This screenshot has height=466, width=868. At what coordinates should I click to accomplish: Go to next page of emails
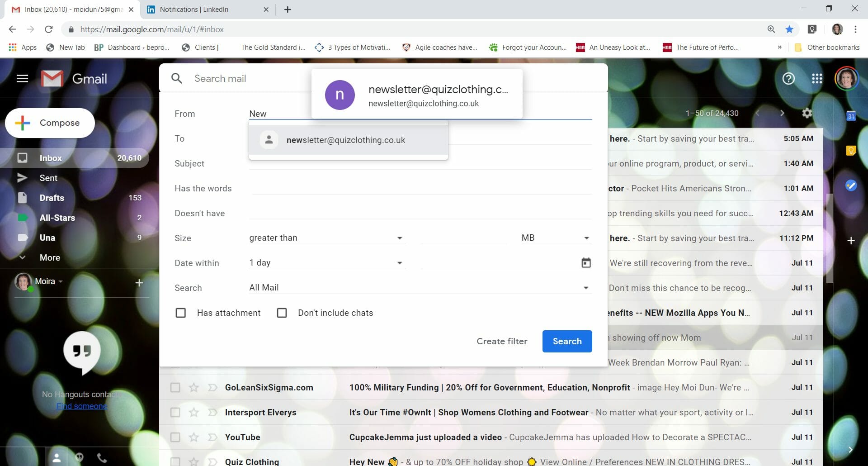click(x=782, y=113)
